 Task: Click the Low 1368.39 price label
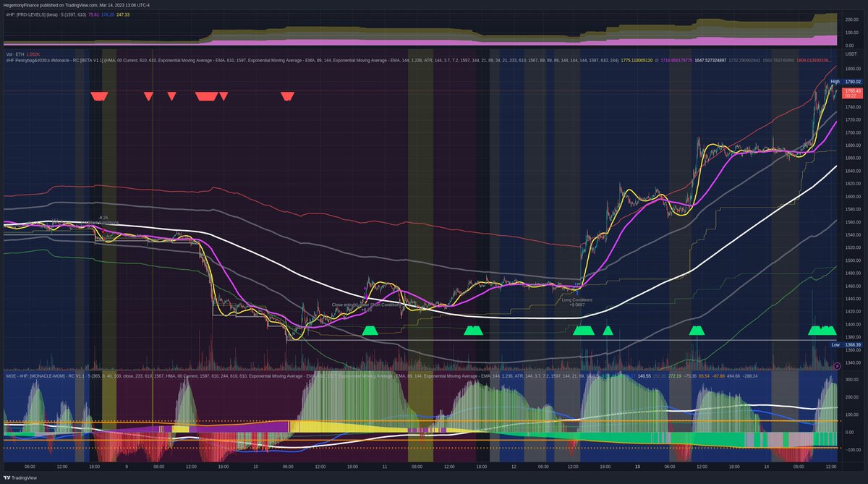(x=846, y=344)
